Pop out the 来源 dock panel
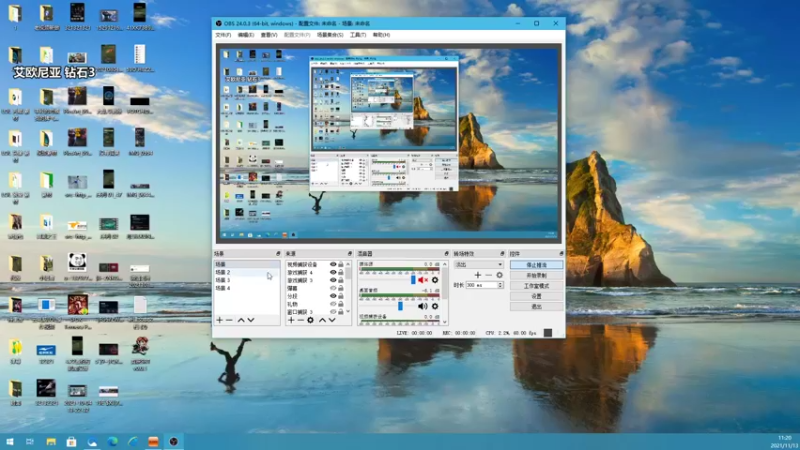The width and height of the screenshot is (800, 450). click(x=350, y=254)
